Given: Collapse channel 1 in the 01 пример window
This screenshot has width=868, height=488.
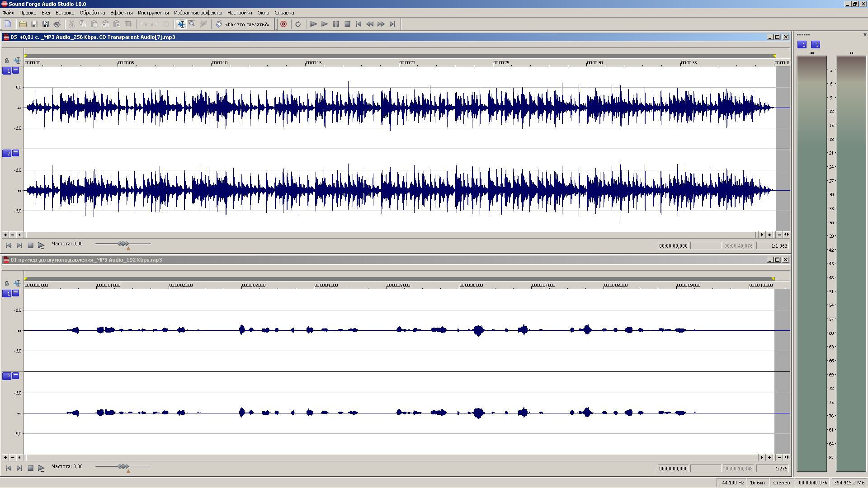Looking at the screenshot, I should coord(16,293).
